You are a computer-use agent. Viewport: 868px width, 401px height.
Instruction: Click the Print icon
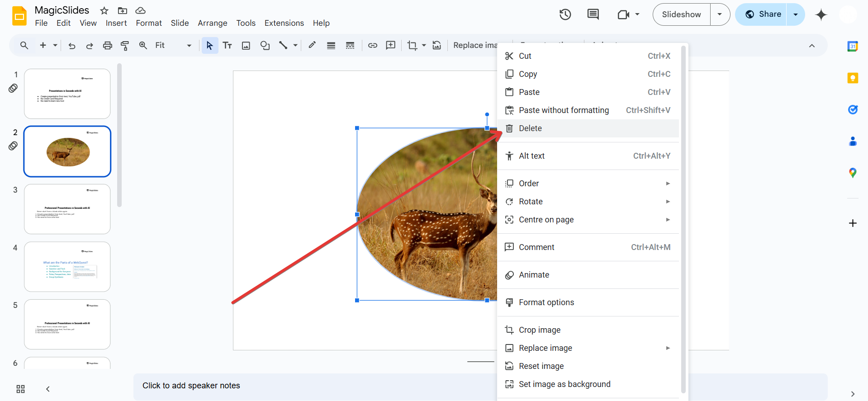pos(107,45)
